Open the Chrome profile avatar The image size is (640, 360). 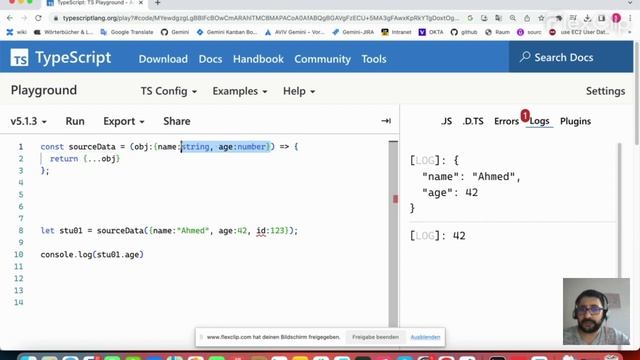(x=616, y=18)
